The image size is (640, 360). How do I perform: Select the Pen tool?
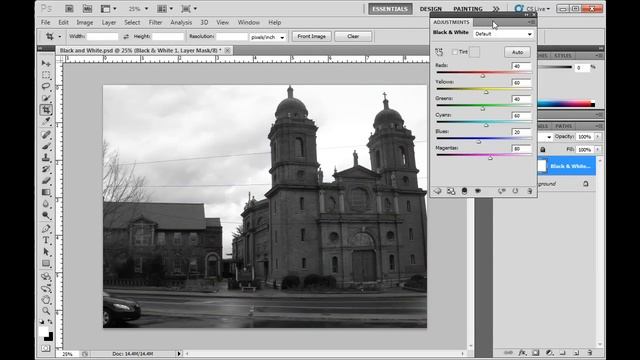46,229
